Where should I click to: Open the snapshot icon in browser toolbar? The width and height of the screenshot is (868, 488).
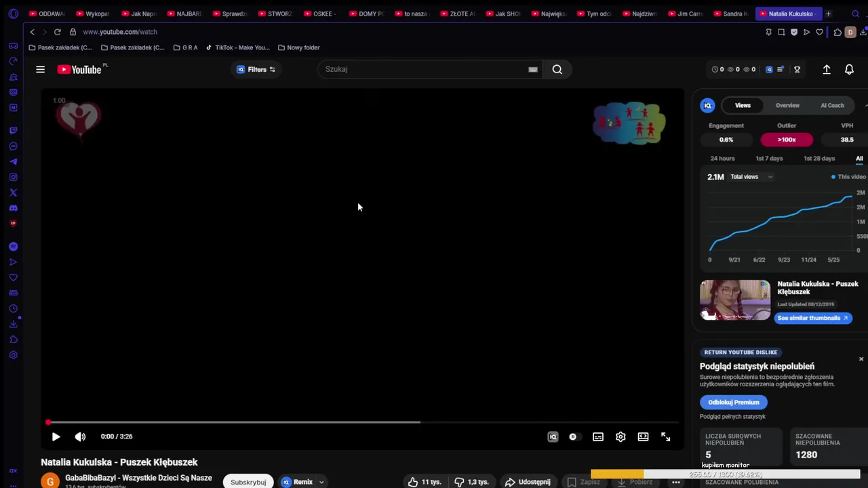click(x=781, y=32)
